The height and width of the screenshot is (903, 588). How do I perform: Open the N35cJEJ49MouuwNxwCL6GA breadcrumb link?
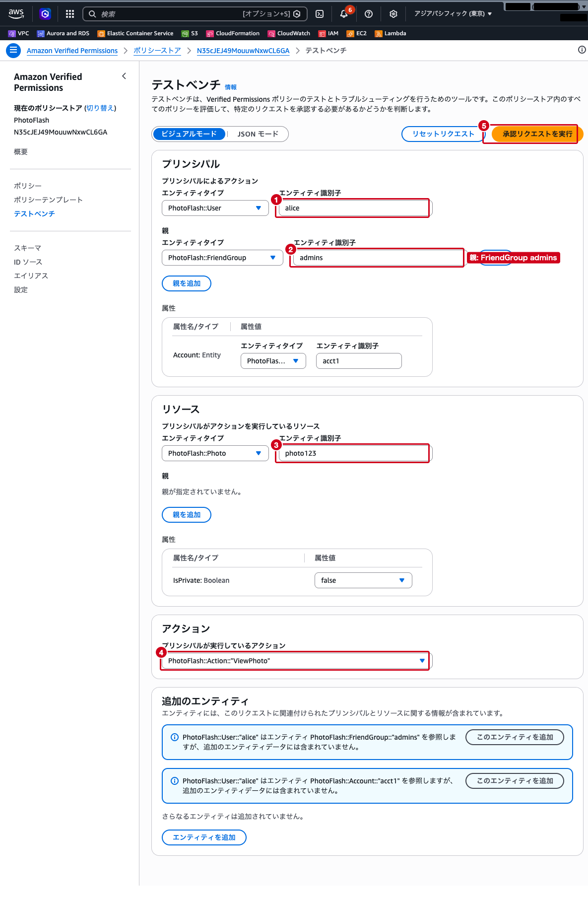click(243, 51)
